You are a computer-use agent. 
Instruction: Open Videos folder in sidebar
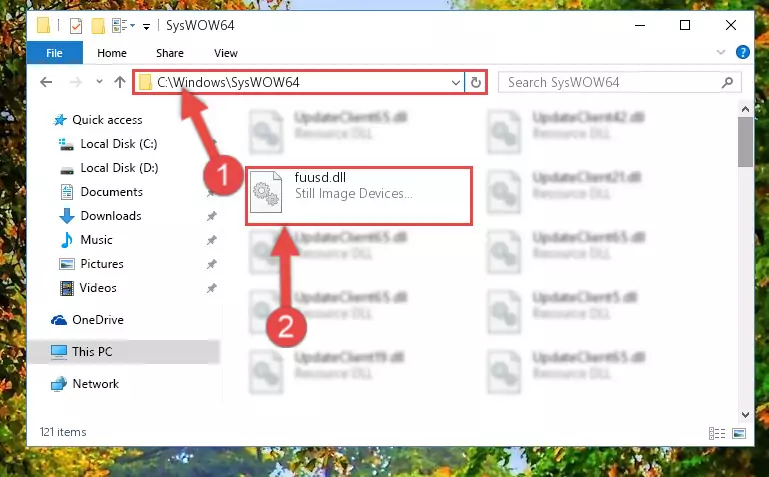click(x=98, y=288)
